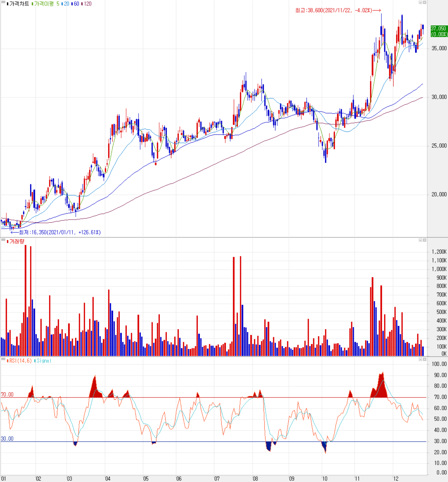
Task: Click the green 37,050 current price tag
Action: coord(439,31)
